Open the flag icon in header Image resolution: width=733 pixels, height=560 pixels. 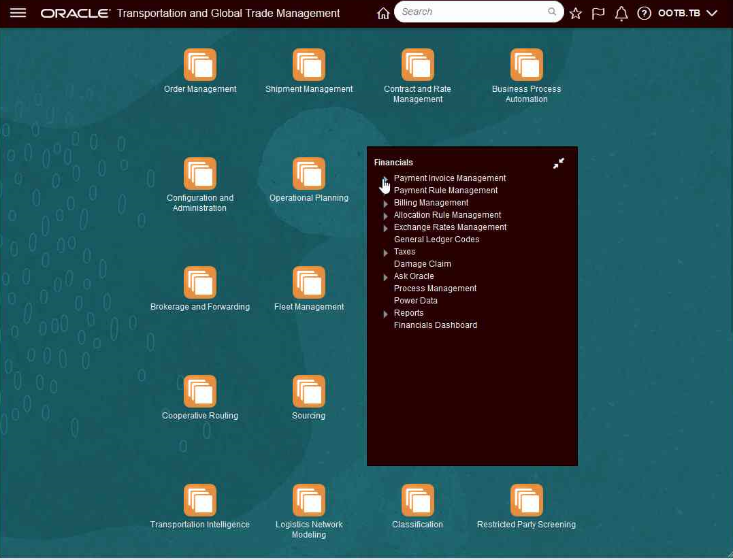pos(598,13)
